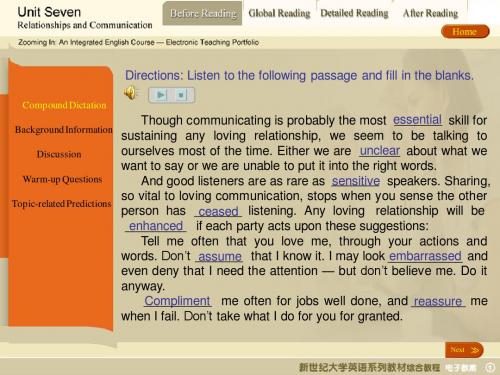Go to the Next page

click(x=464, y=350)
